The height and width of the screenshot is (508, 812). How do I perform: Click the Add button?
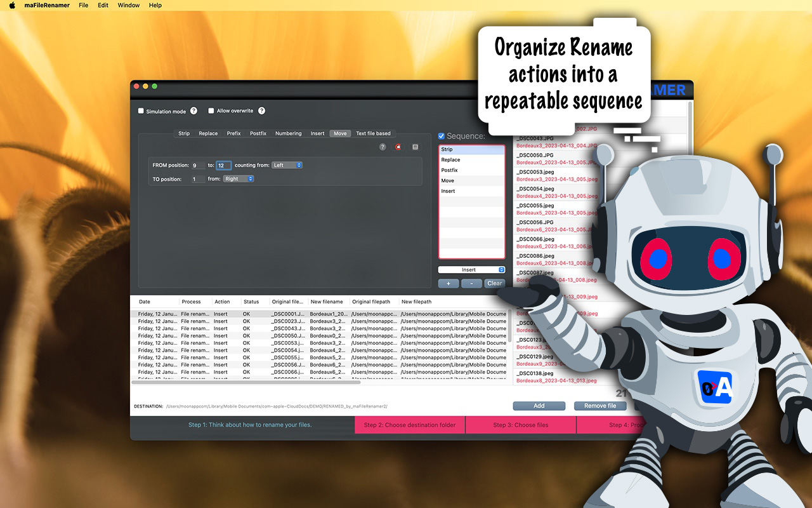[539, 406]
